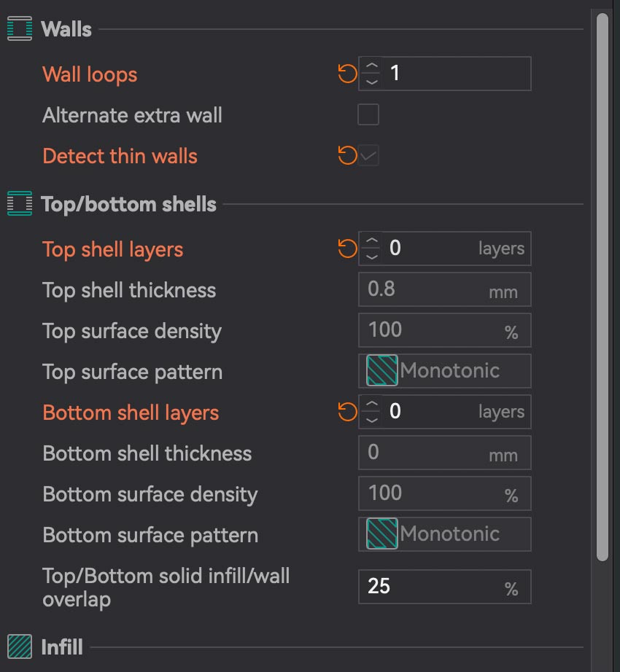Decrease Top shell layers with down arrow
Image resolution: width=620 pixels, height=672 pixels.
372,257
